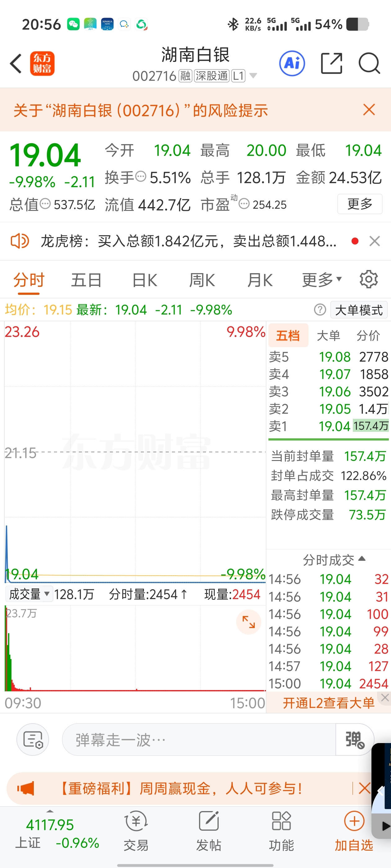
Task: Close the risk warning banner
Action: pos(369,110)
